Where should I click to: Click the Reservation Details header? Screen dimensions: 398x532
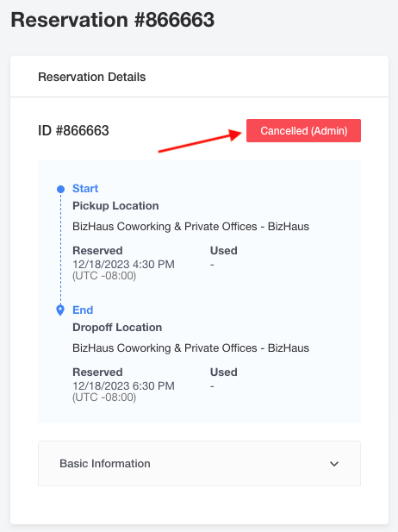[92, 77]
